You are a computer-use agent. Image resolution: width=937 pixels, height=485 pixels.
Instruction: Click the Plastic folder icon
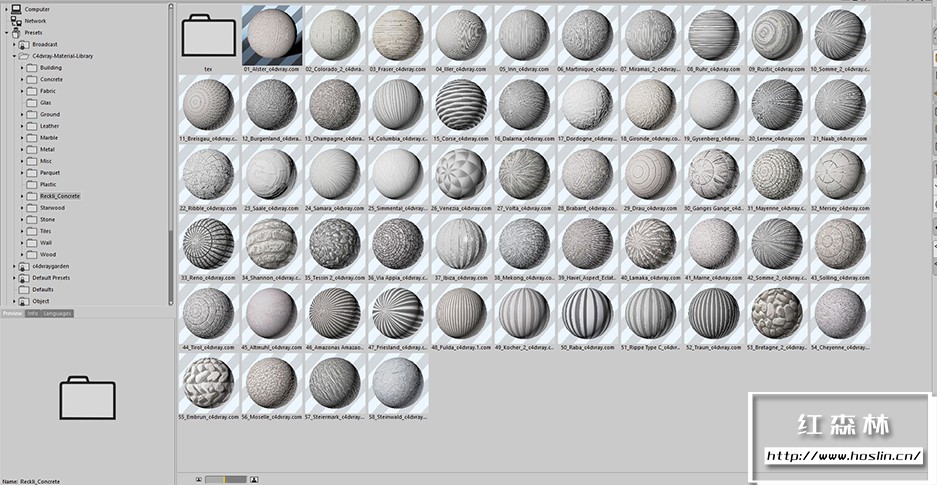coord(32,185)
